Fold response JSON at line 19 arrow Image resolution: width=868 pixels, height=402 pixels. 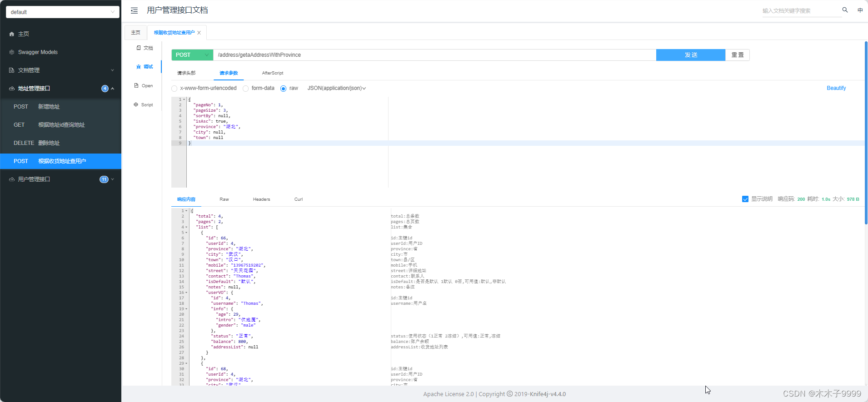pos(186,309)
